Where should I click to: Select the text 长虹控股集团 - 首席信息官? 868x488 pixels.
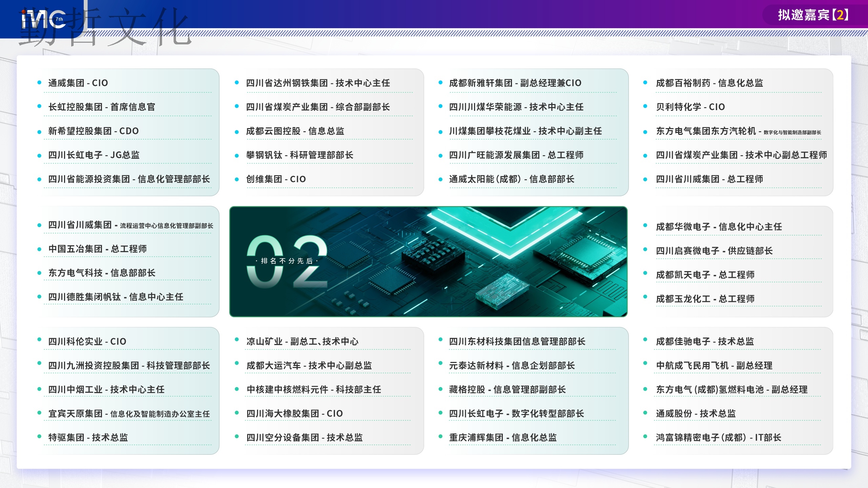click(102, 107)
